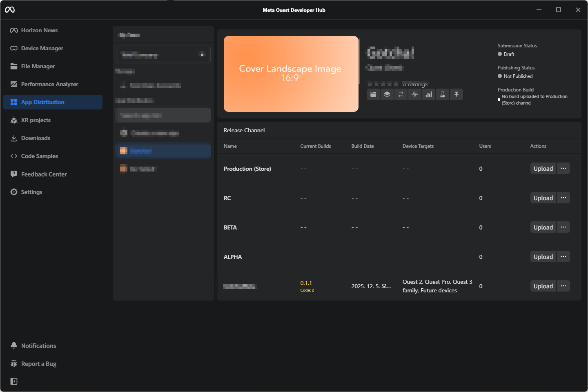
Task: Collapse the sidebar using the bottom panel icon
Action: 14,381
